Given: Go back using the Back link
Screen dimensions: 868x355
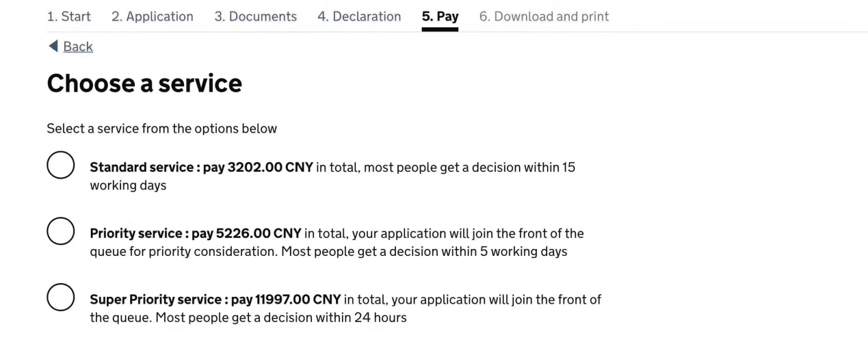Looking at the screenshot, I should click(78, 47).
